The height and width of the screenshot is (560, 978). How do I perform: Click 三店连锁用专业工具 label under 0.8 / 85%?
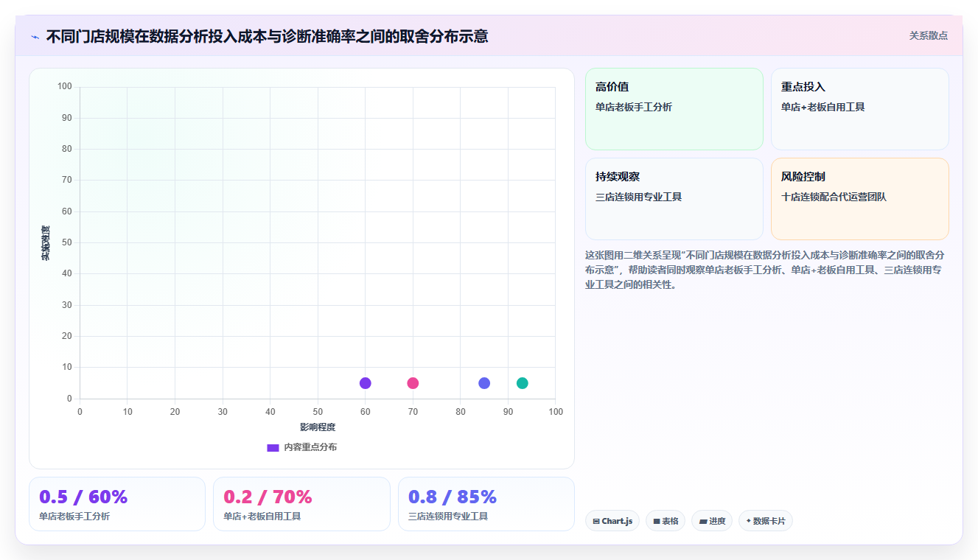click(448, 517)
